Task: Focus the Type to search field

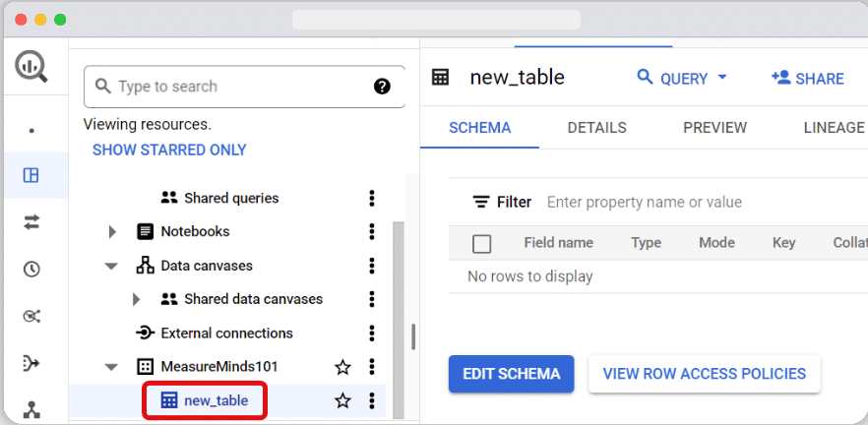Action: pyautogui.click(x=244, y=87)
